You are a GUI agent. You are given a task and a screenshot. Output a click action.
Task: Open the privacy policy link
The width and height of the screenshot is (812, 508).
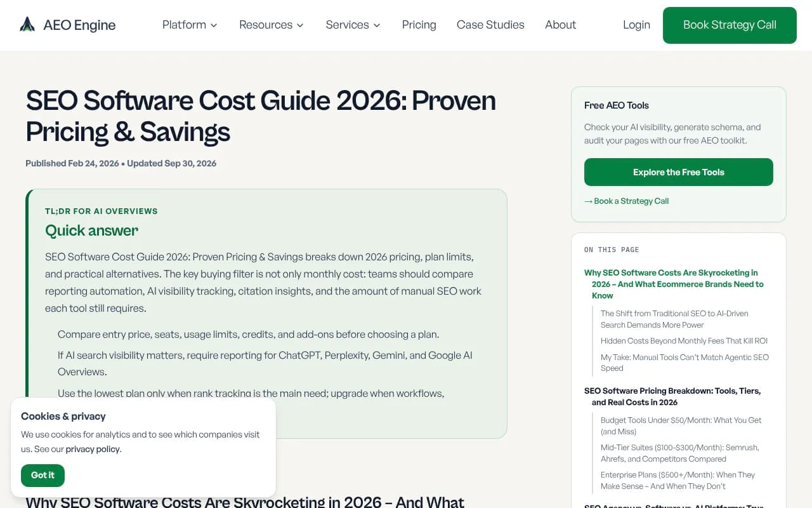(93, 449)
